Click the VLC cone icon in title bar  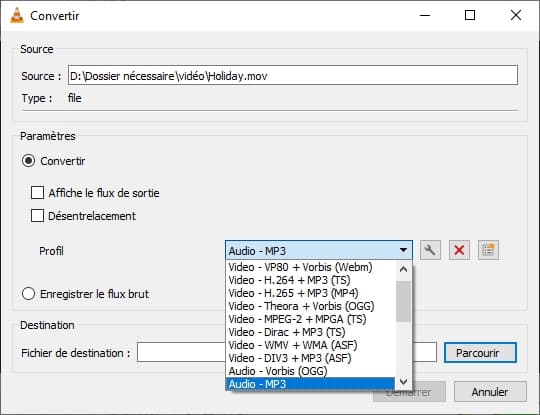click(x=17, y=15)
